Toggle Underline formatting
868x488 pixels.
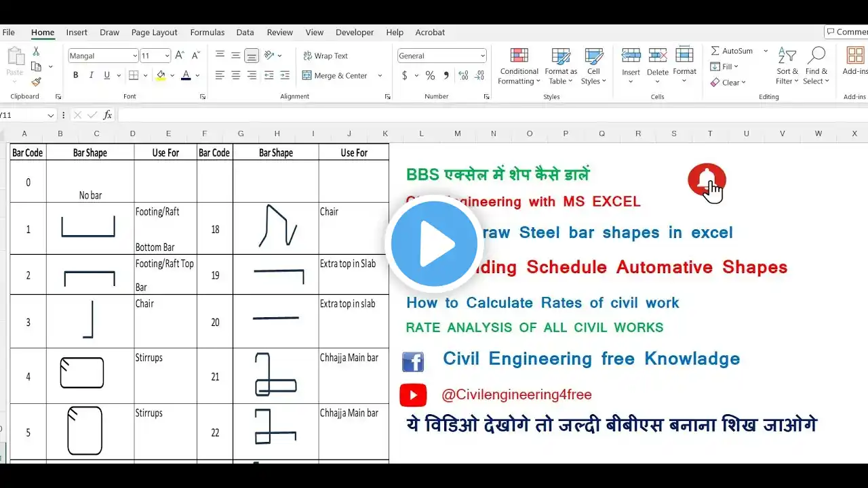(106, 75)
